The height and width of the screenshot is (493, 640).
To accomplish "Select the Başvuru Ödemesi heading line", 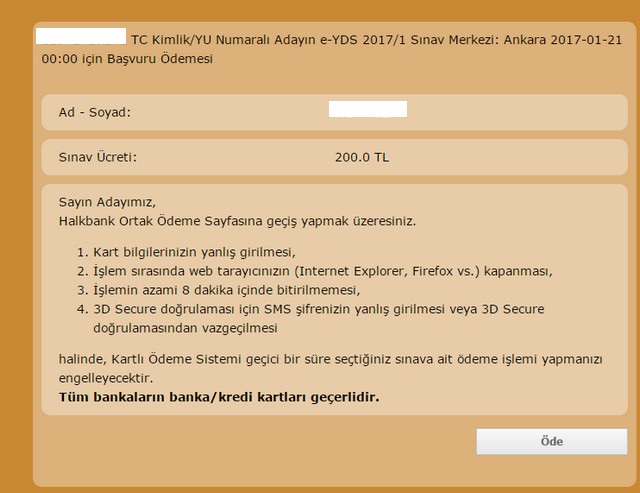I will click(x=127, y=59).
